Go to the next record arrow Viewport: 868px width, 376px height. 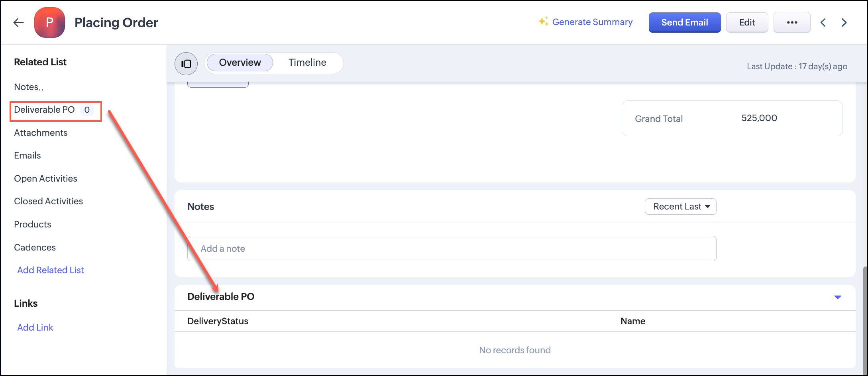pos(844,23)
